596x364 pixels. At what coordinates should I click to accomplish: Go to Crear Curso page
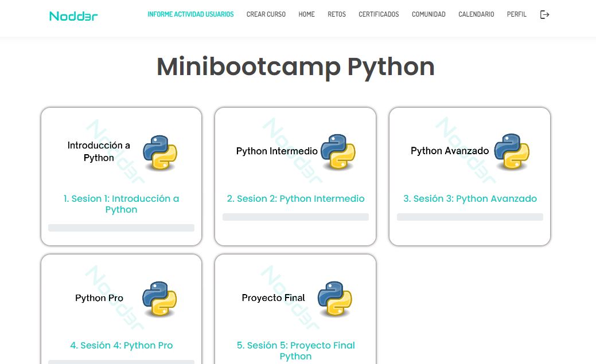pos(266,14)
